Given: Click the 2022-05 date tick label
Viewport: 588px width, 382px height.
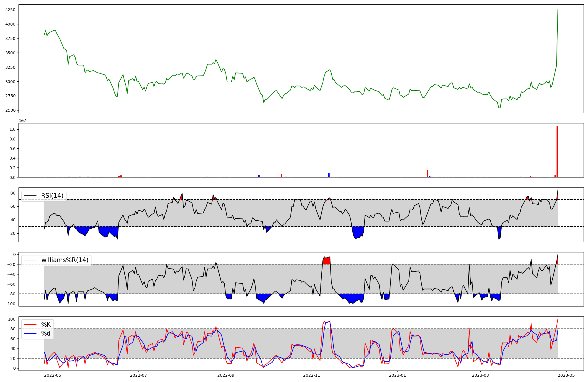Looking at the screenshot, I should [52, 375].
